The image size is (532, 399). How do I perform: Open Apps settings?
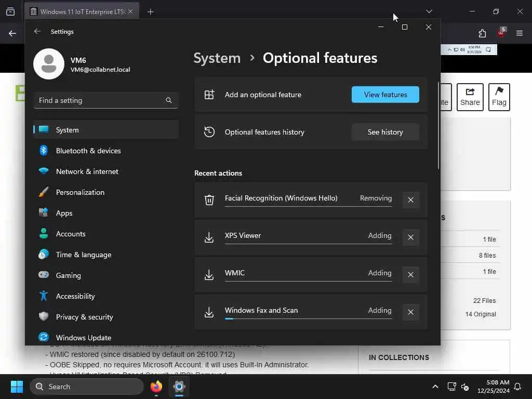coord(106,213)
